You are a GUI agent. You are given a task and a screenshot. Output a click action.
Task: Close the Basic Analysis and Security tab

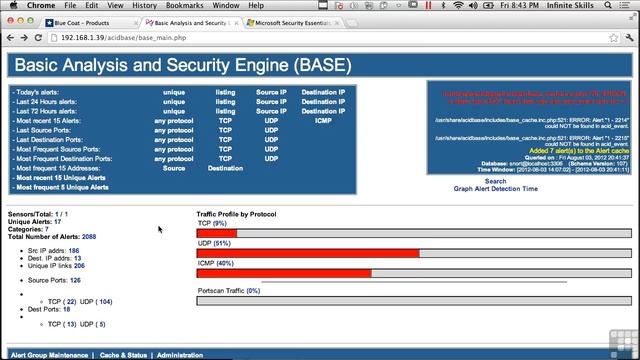point(236,23)
